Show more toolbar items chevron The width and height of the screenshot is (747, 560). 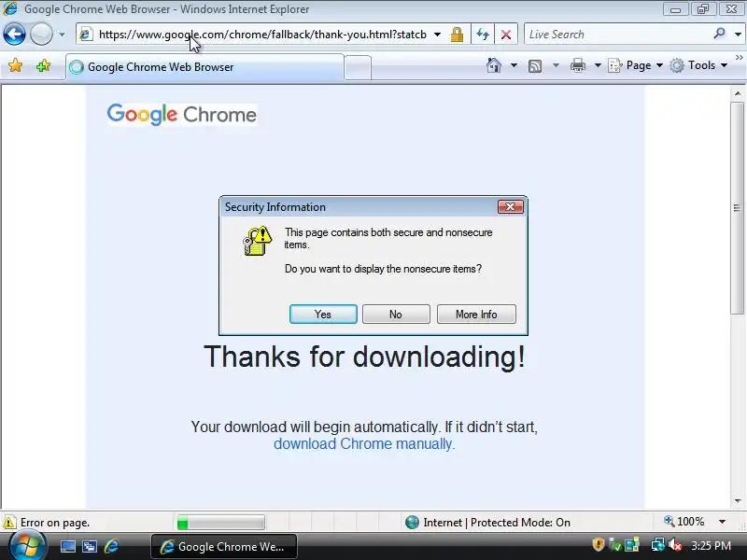(739, 58)
